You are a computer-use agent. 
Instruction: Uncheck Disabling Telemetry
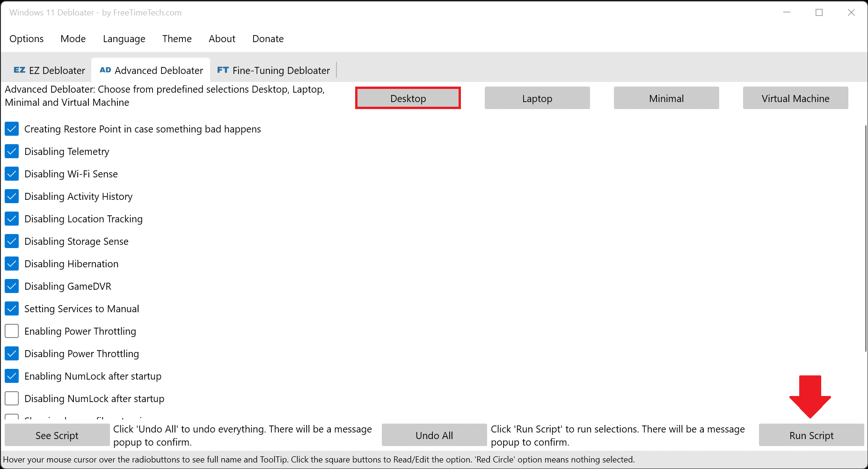click(12, 151)
